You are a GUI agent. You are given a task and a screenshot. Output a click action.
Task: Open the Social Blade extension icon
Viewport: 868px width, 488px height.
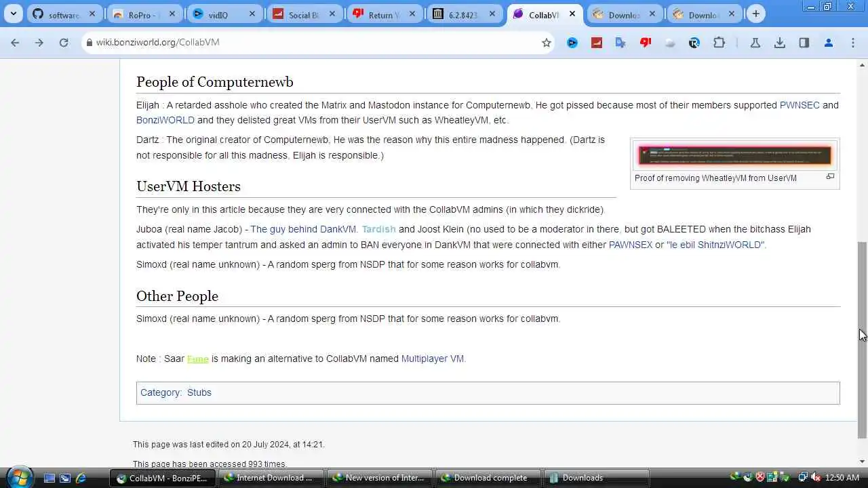tap(597, 42)
